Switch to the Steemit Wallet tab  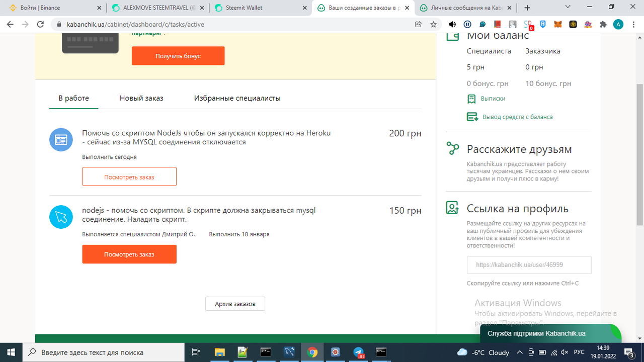click(260, 8)
